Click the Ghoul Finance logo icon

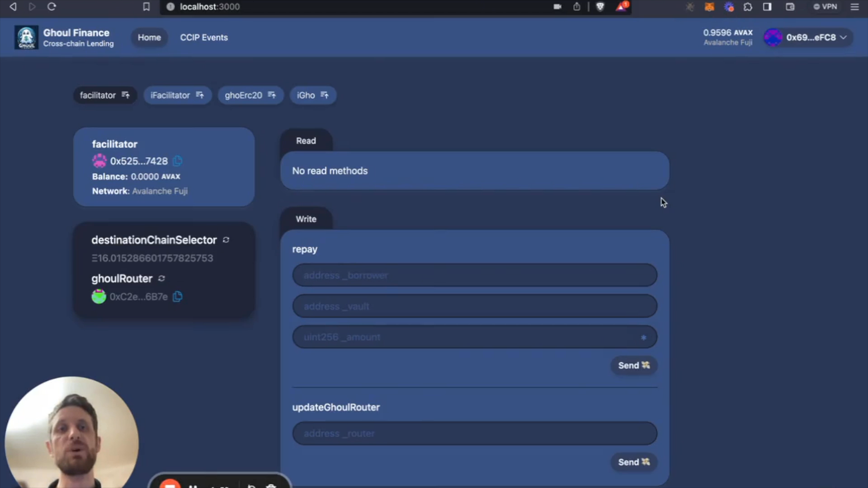point(26,38)
